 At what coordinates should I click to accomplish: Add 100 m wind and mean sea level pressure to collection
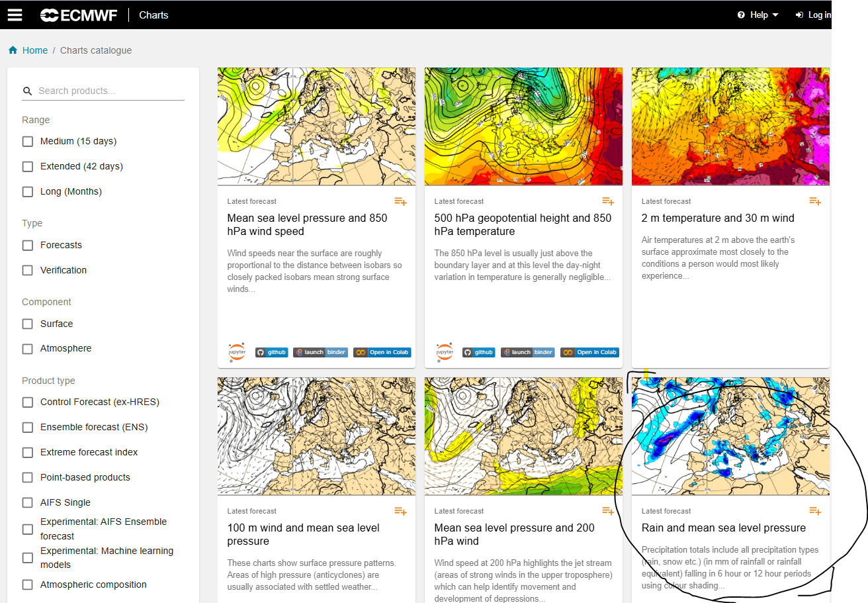tap(400, 511)
